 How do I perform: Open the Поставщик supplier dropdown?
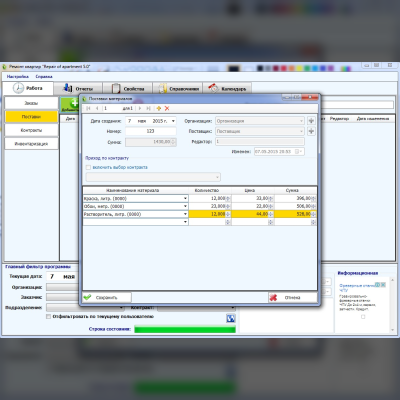pyautogui.click(x=260, y=131)
